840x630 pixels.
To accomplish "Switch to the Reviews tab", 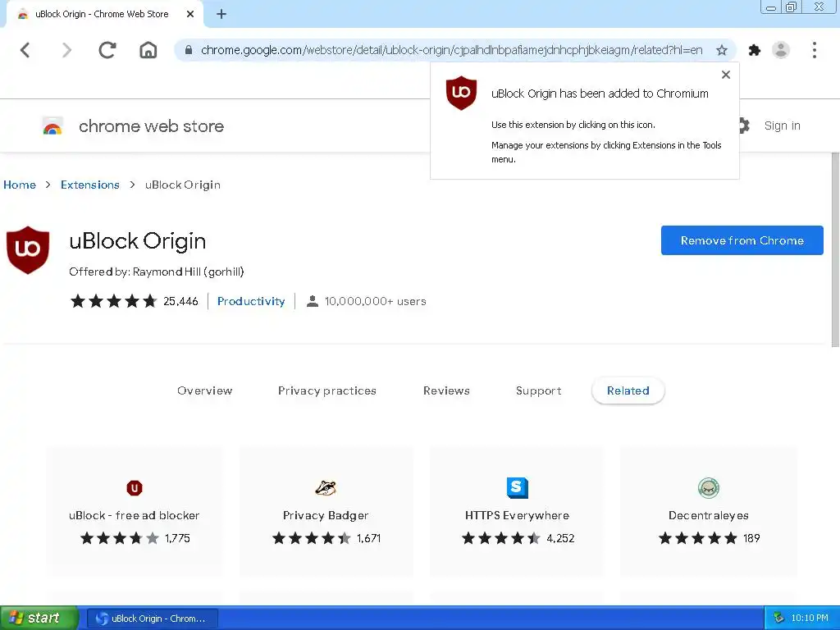I will click(446, 391).
